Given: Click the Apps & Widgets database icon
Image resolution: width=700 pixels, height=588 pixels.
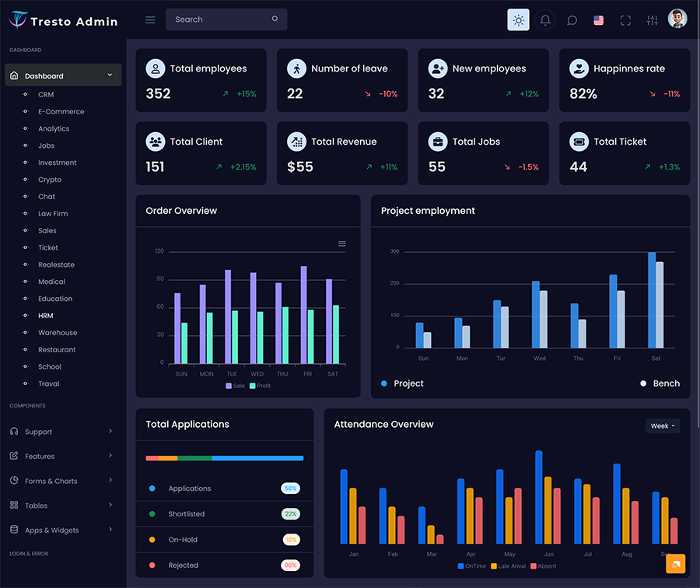Looking at the screenshot, I should click(14, 530).
